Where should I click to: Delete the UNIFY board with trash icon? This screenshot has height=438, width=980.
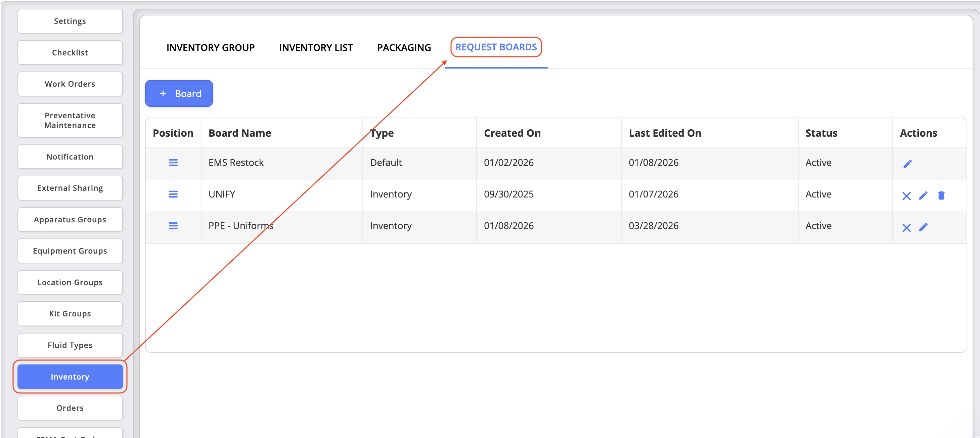(x=941, y=195)
